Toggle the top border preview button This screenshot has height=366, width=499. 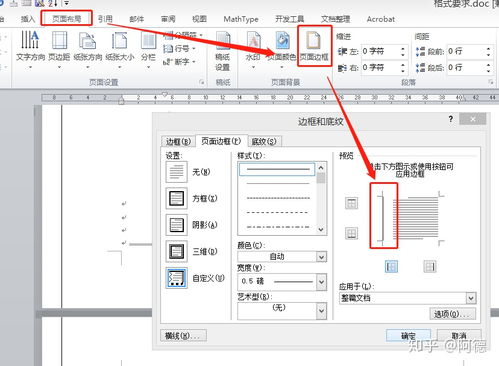click(351, 203)
